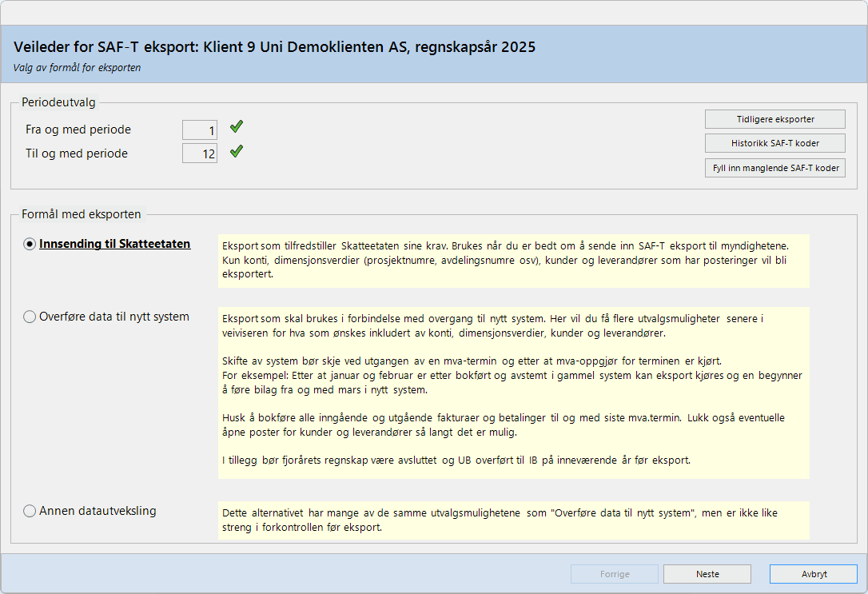868x594 pixels.
Task: Focus the Til og med periode field
Action: 200,153
